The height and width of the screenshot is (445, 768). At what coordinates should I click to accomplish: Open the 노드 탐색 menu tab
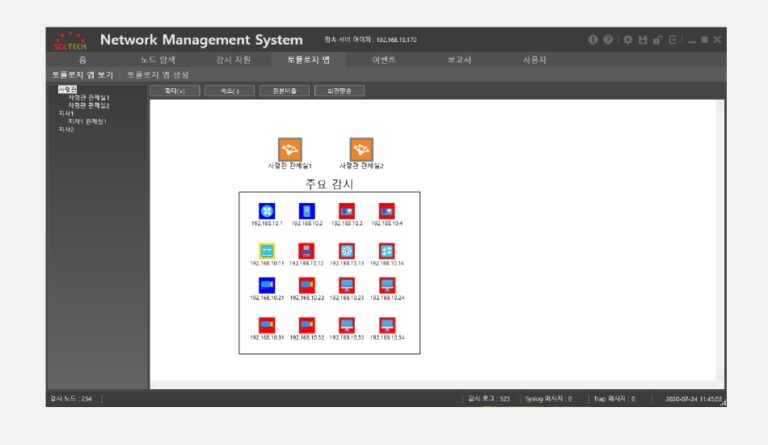[x=157, y=60]
